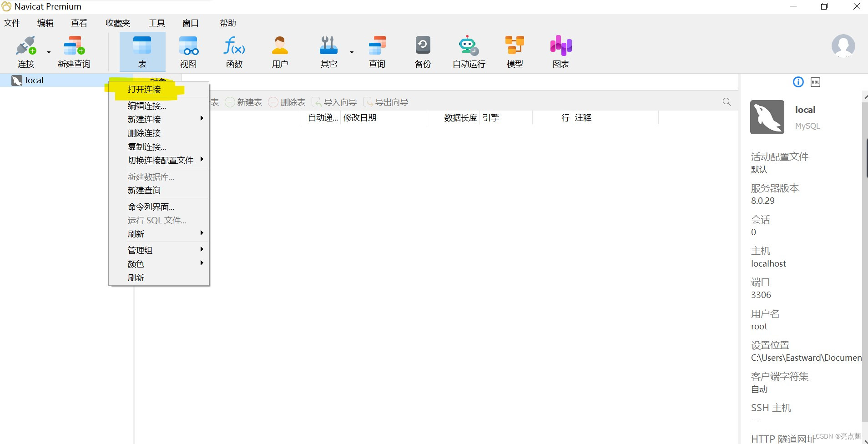
Task: Open the 窗口 menu
Action: point(191,23)
